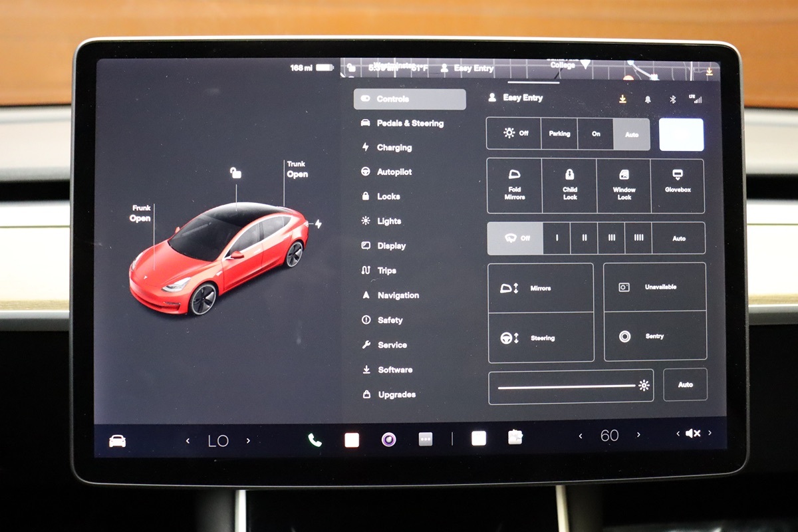Set headlights to Parking

(x=559, y=134)
